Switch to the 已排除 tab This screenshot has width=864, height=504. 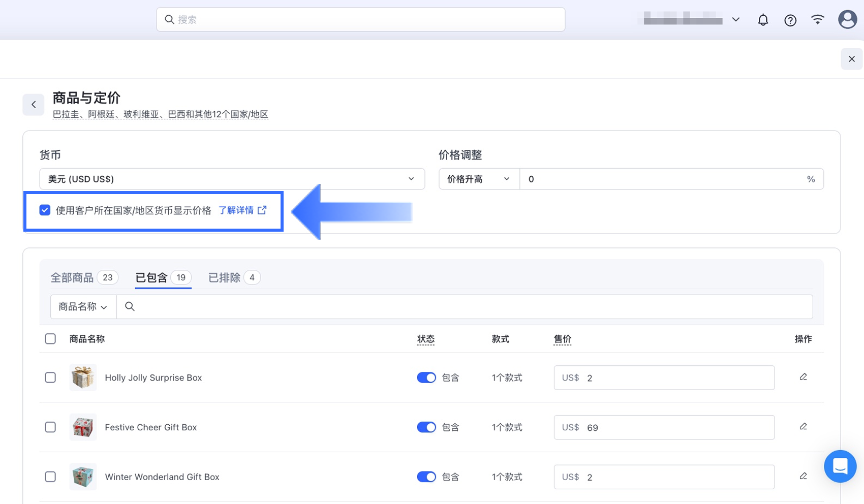(x=234, y=277)
